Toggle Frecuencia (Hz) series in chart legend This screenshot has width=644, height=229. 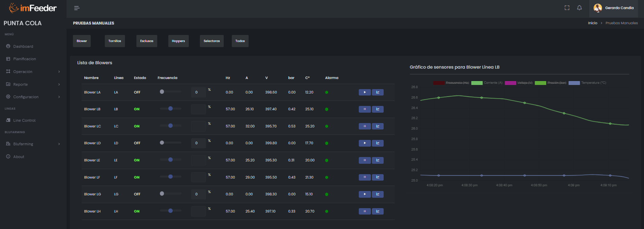coord(451,83)
